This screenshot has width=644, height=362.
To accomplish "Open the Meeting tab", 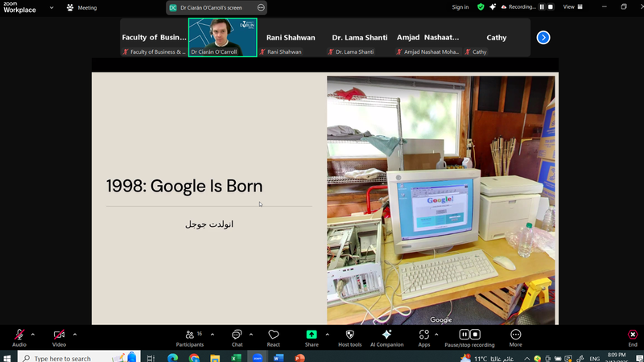I will 82,7.
